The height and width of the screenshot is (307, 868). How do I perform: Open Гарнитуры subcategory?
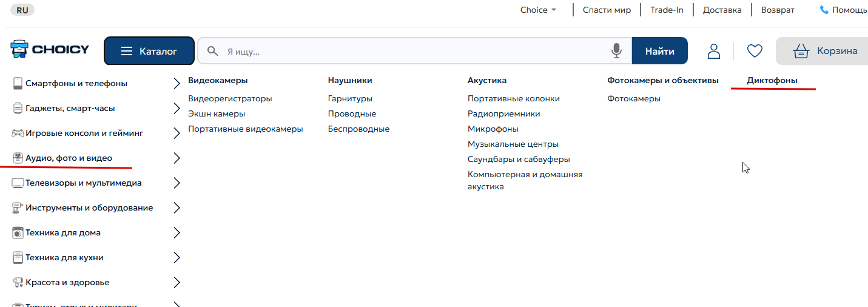pyautogui.click(x=350, y=98)
